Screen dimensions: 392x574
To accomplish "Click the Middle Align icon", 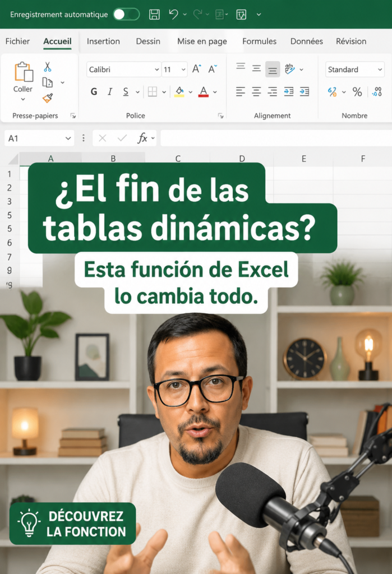I will tap(256, 68).
